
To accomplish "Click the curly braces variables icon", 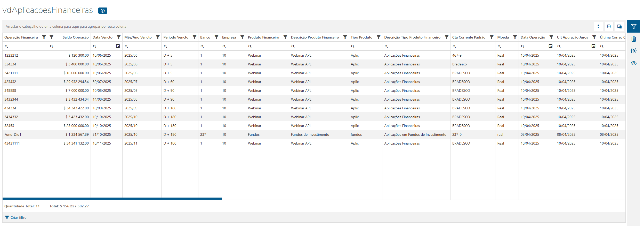I will click(x=634, y=51).
